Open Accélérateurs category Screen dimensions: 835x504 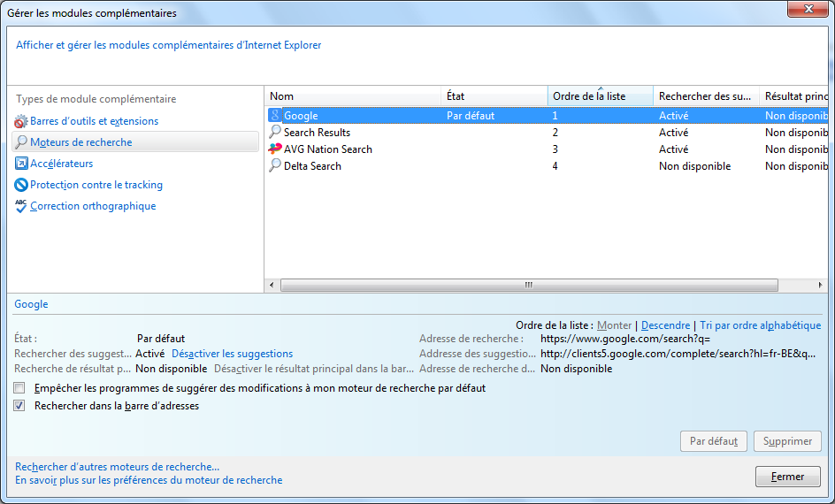pos(61,164)
